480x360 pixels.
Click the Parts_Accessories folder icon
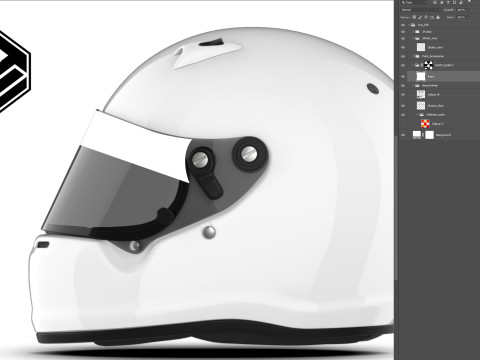pos(417,56)
